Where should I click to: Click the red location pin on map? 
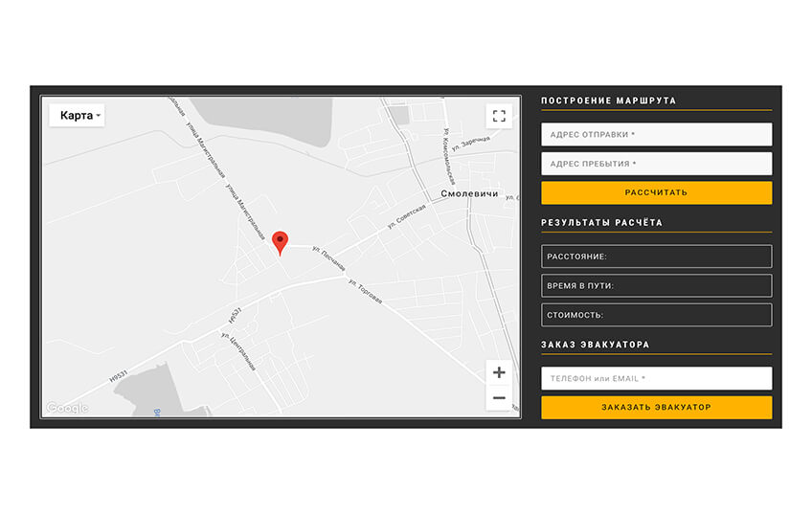point(280,242)
